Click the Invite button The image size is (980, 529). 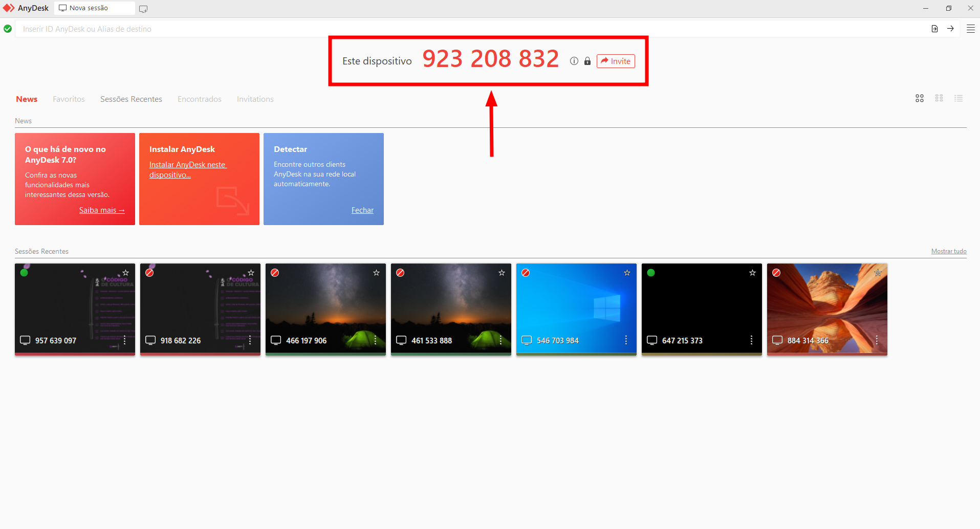[x=616, y=61]
